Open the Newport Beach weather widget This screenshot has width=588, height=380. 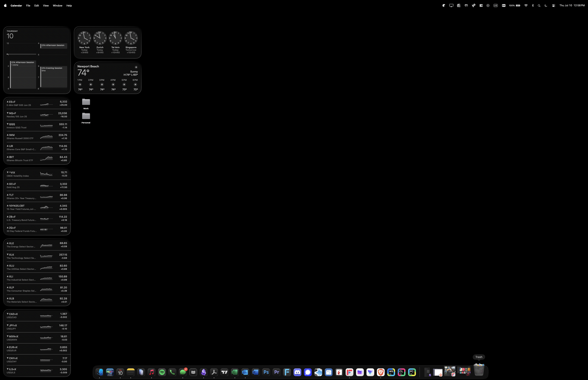coord(107,78)
